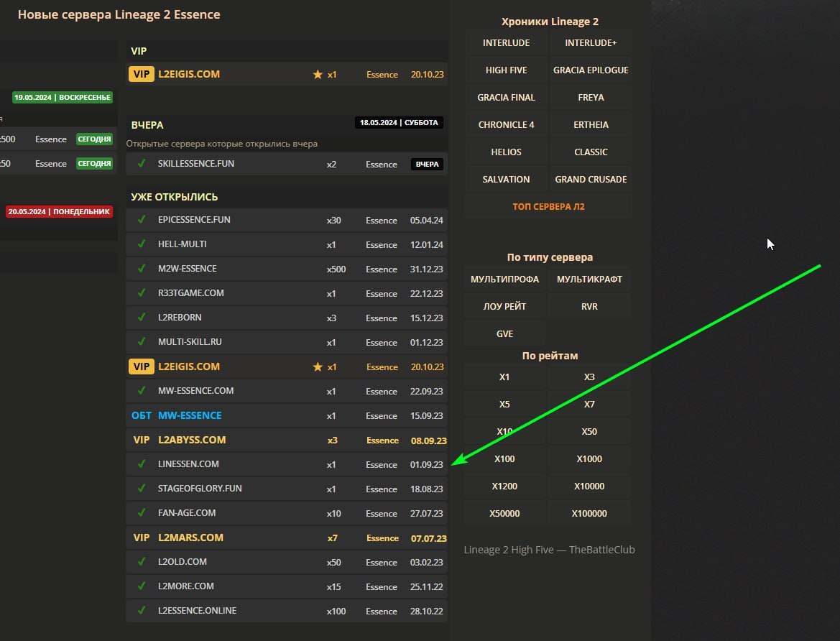The width and height of the screenshot is (840, 641).
Task: Select the FREYA chronicle
Action: click(x=591, y=98)
